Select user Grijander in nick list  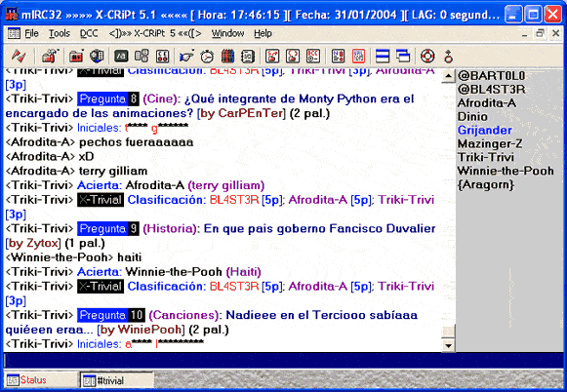(x=485, y=130)
